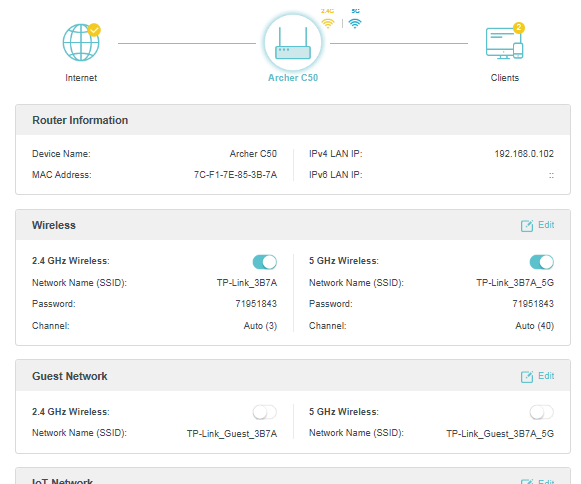This screenshot has width=581, height=484.
Task: Click the Internet label
Action: click(81, 78)
